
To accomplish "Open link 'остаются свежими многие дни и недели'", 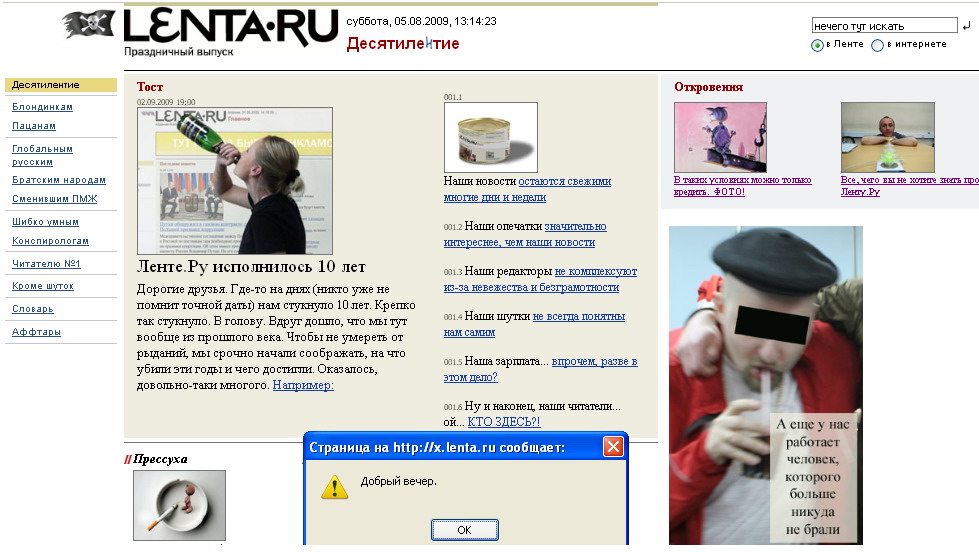I will click(x=528, y=189).
